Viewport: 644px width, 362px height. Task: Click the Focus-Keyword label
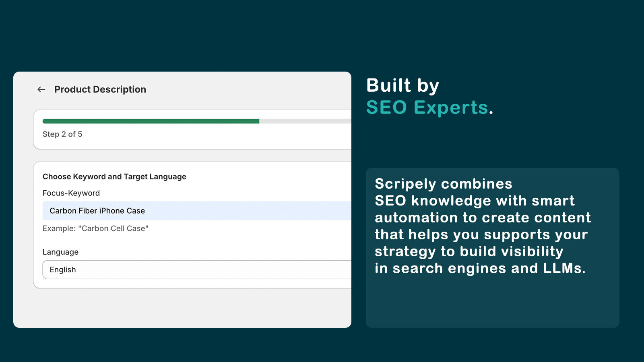[x=71, y=193]
